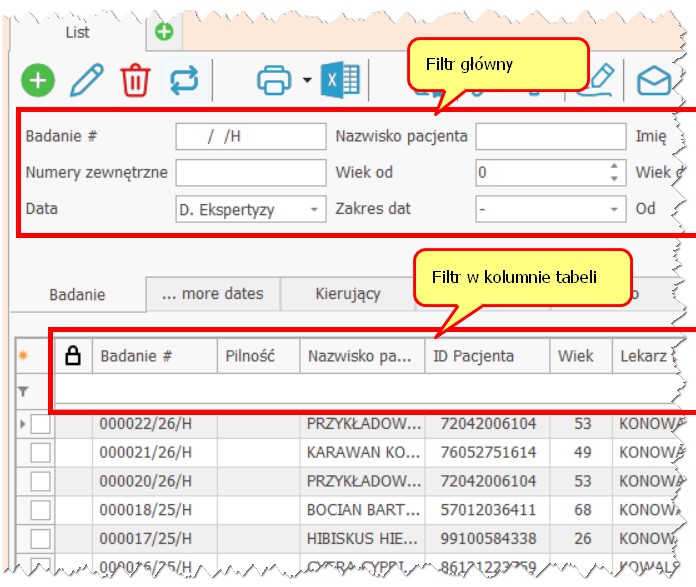Open the printer options dropdown arrow
The image size is (696, 587).
point(306,79)
